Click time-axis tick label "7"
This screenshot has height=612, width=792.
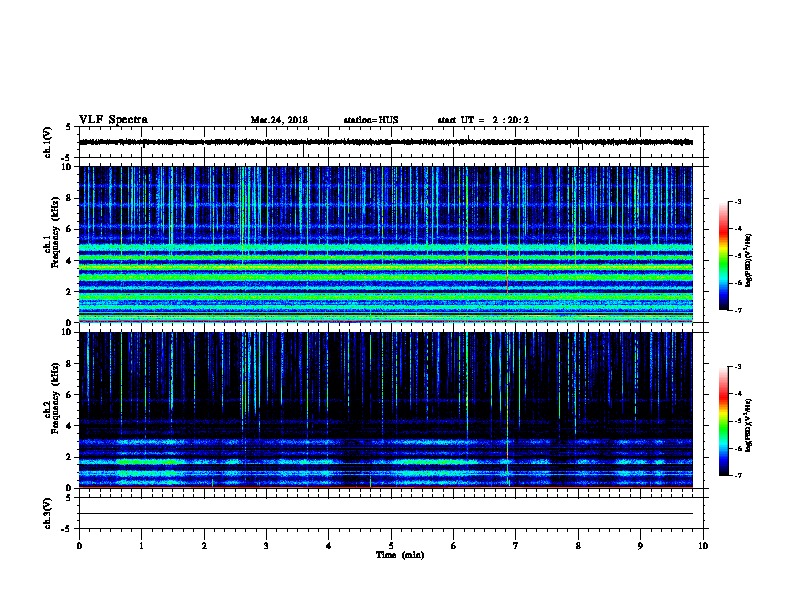pos(515,546)
